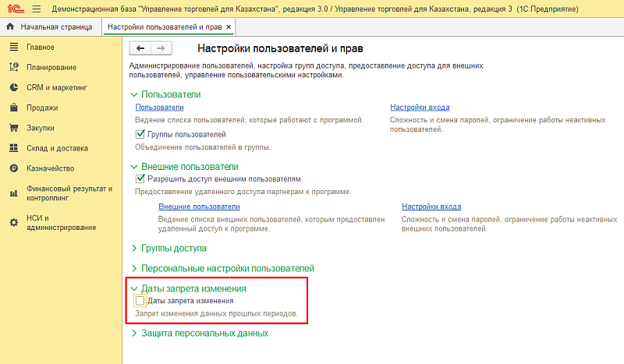Open the Планирование section
The width and height of the screenshot is (624, 364).
click(51, 68)
